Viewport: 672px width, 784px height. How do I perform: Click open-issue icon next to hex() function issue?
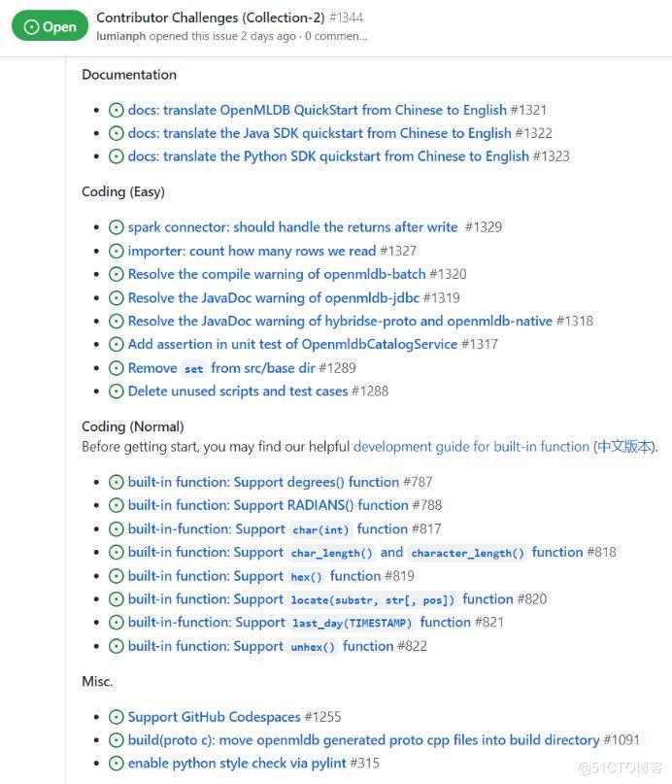(116, 576)
